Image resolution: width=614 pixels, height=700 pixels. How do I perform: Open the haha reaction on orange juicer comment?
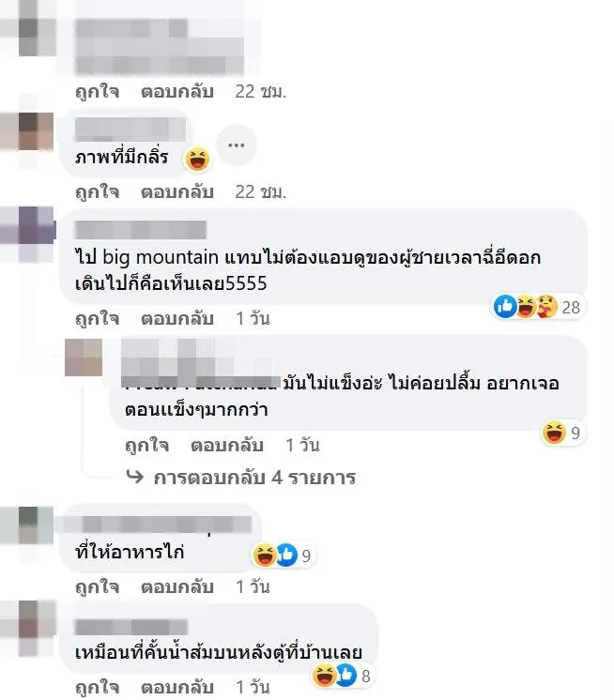click(324, 675)
